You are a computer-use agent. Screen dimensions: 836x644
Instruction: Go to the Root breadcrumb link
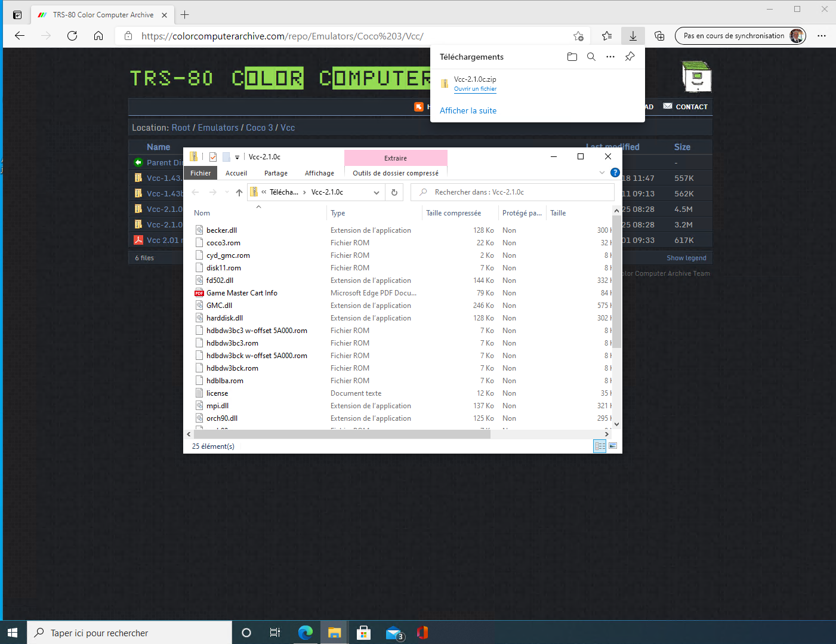point(181,128)
